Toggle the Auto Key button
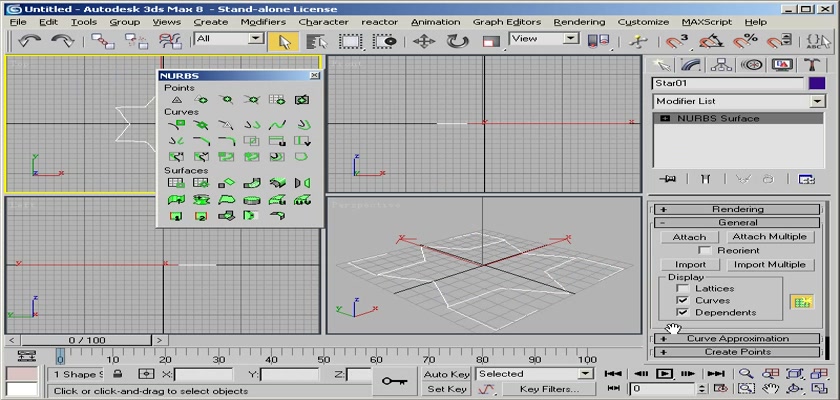Viewport: 840px width, 400px height. point(446,374)
